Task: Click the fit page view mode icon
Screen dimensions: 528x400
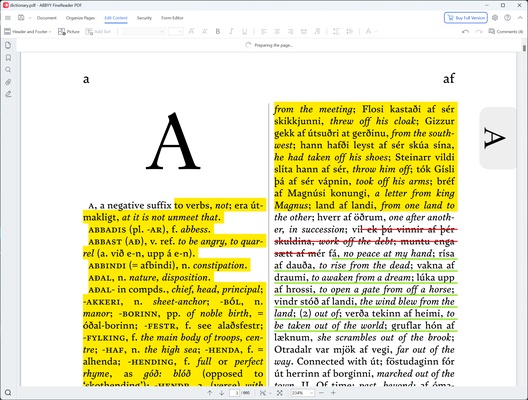Action: [x=263, y=393]
